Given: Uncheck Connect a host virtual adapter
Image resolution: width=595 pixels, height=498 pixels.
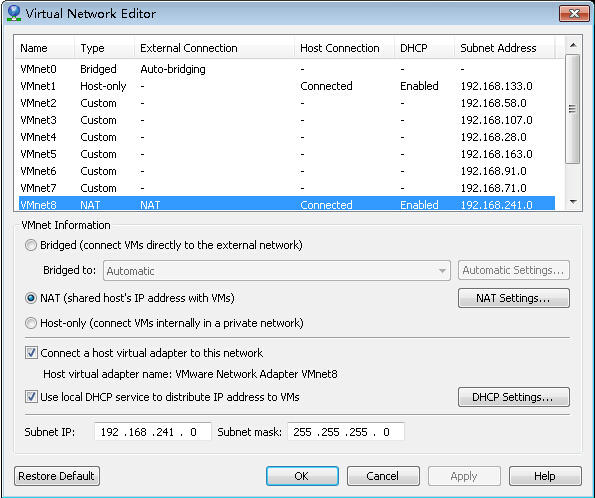Looking at the screenshot, I should (31, 353).
